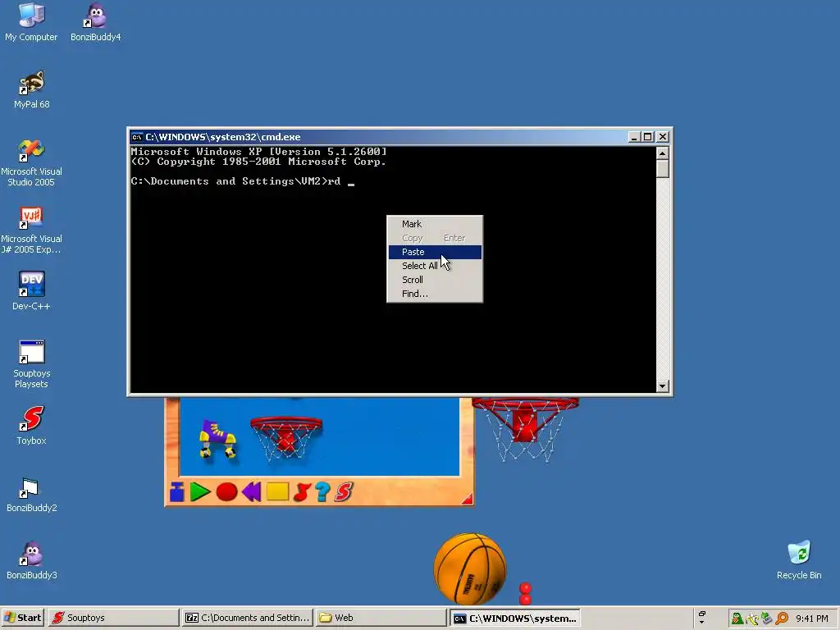Click the cmd.exe taskbar button
840x630 pixels.
[x=514, y=618]
